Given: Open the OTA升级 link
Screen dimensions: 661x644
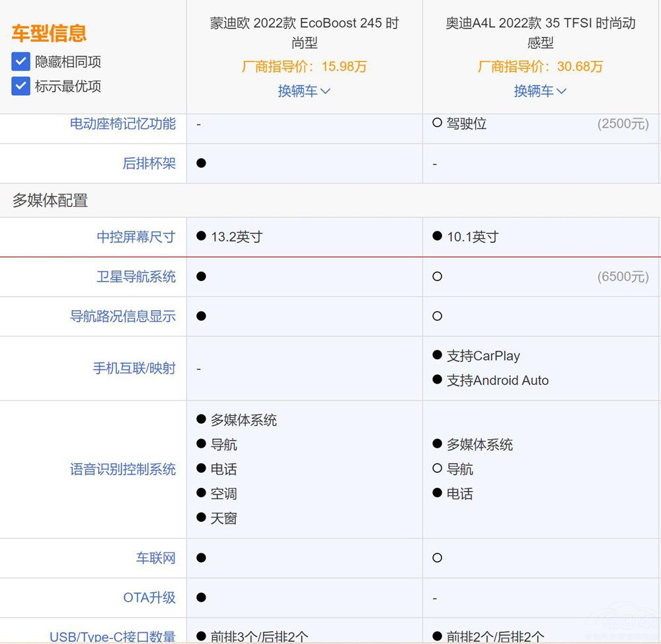Looking at the screenshot, I should [x=148, y=597].
